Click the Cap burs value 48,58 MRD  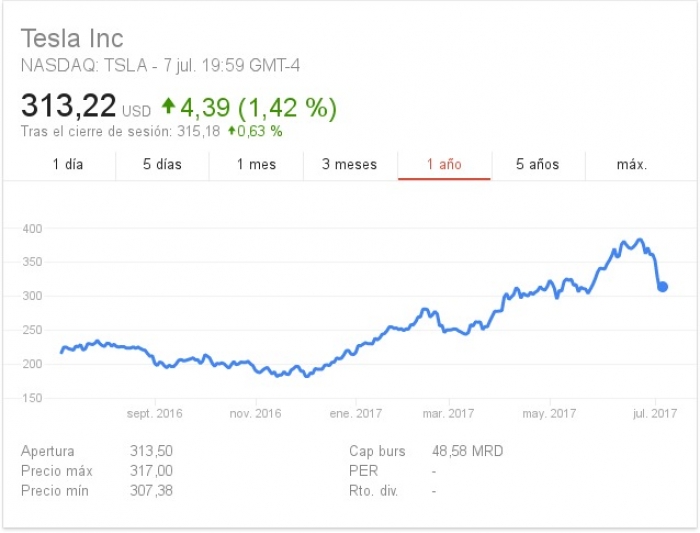tap(467, 452)
